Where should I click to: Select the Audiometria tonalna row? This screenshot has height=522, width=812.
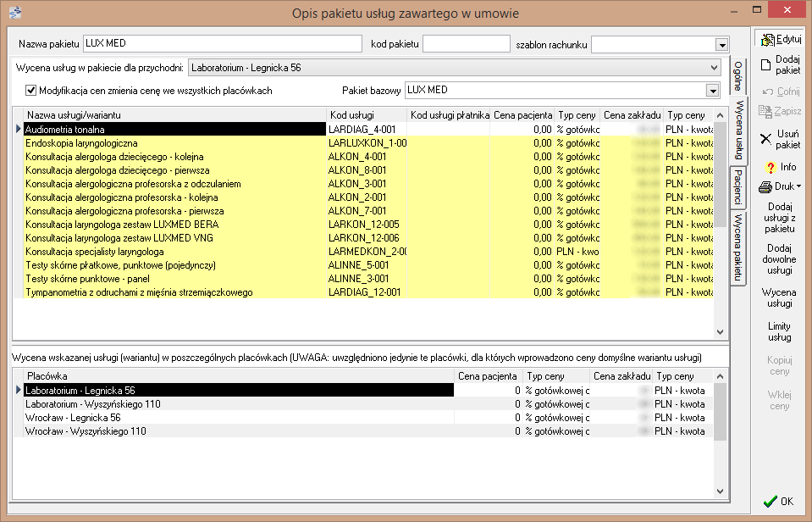pyautogui.click(x=362, y=130)
